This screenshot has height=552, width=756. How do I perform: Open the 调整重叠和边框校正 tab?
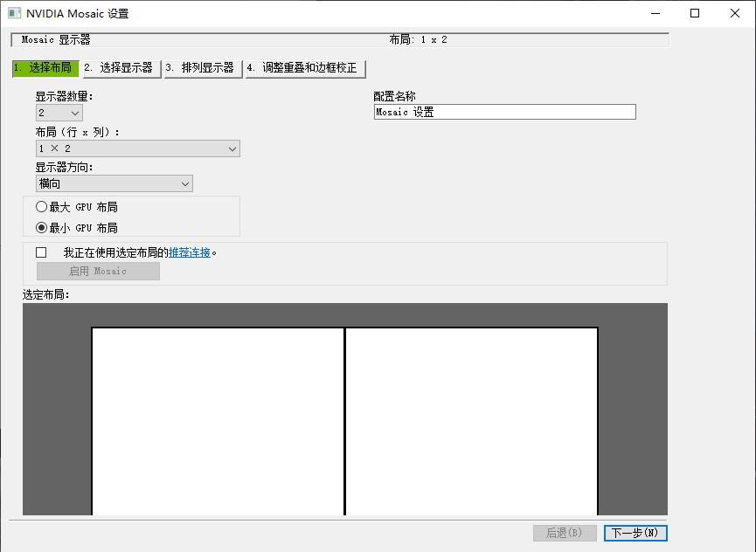pos(306,68)
